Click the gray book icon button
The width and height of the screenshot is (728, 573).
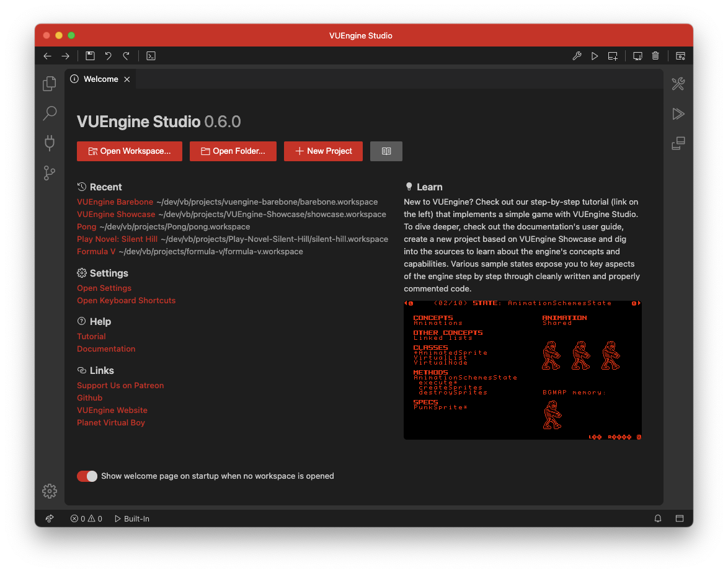(386, 151)
